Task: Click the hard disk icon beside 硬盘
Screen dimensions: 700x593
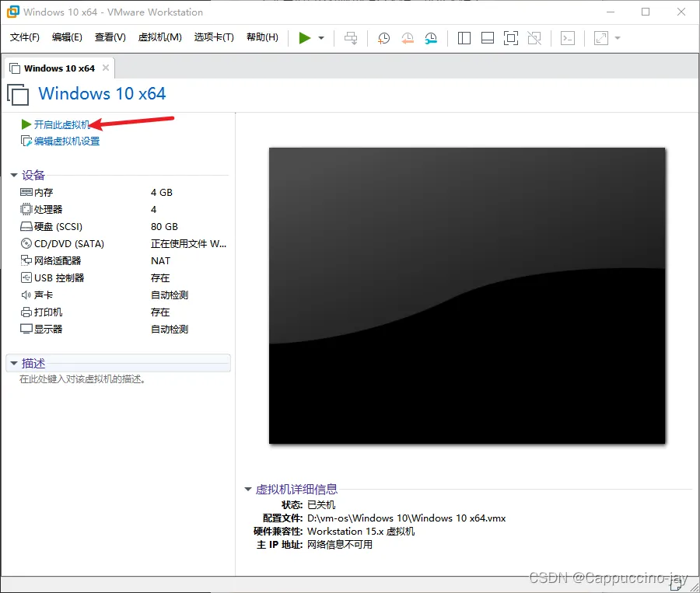Action: (26, 227)
